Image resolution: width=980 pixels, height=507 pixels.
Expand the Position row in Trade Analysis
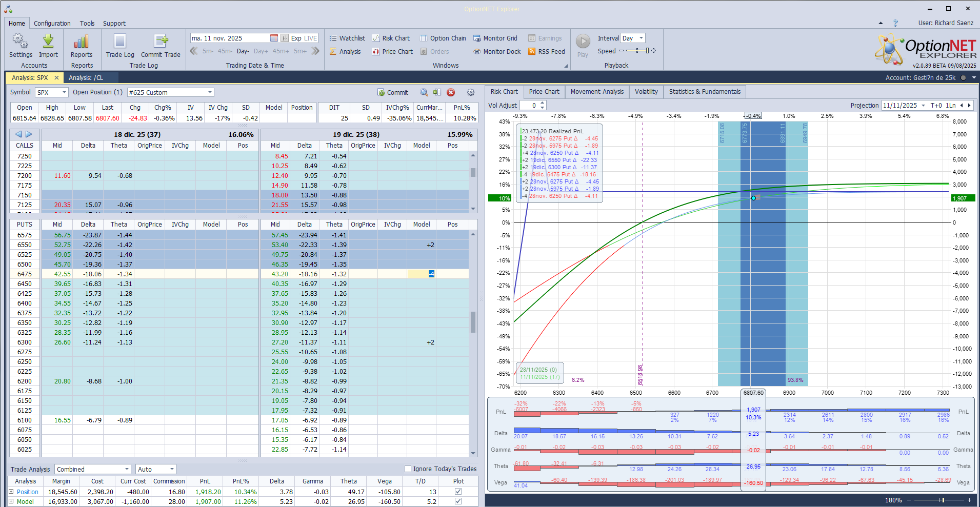tap(11, 492)
